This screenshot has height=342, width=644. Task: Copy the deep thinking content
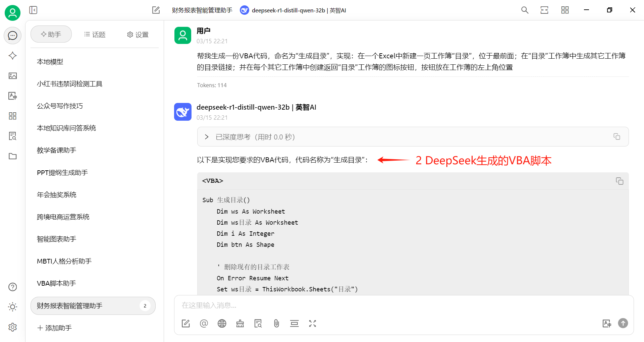[x=617, y=136]
